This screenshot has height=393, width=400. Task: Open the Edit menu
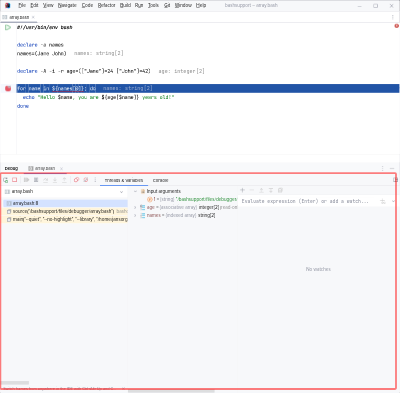[x=34, y=5]
